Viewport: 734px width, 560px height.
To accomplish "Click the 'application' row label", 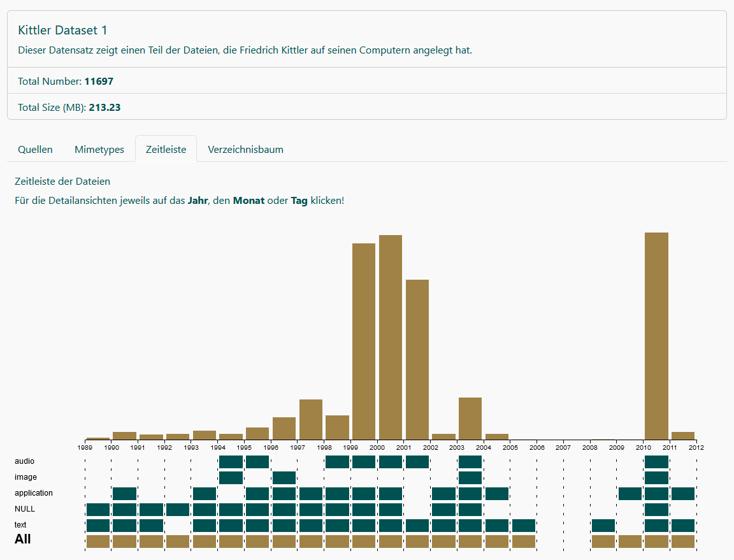I will click(x=34, y=493).
